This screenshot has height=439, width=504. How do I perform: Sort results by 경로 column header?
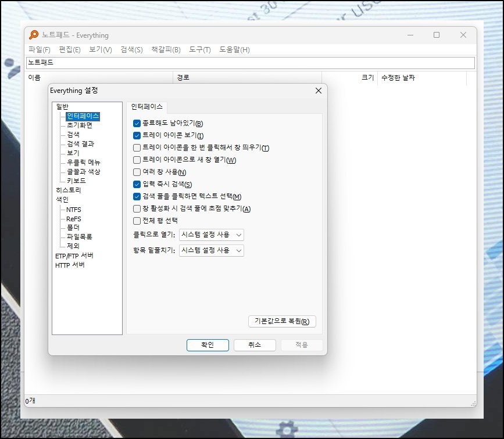coord(248,78)
